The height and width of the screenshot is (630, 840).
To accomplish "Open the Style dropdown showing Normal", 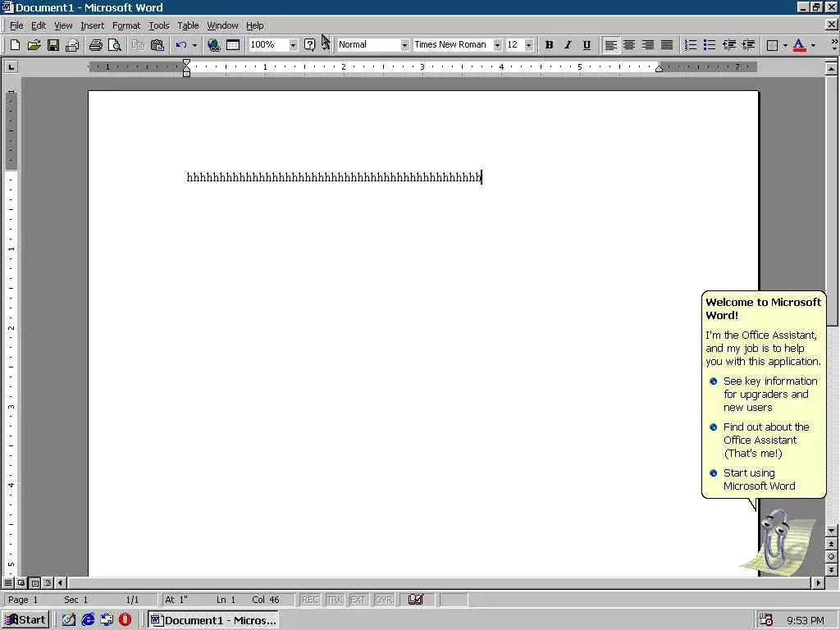I will [404, 45].
